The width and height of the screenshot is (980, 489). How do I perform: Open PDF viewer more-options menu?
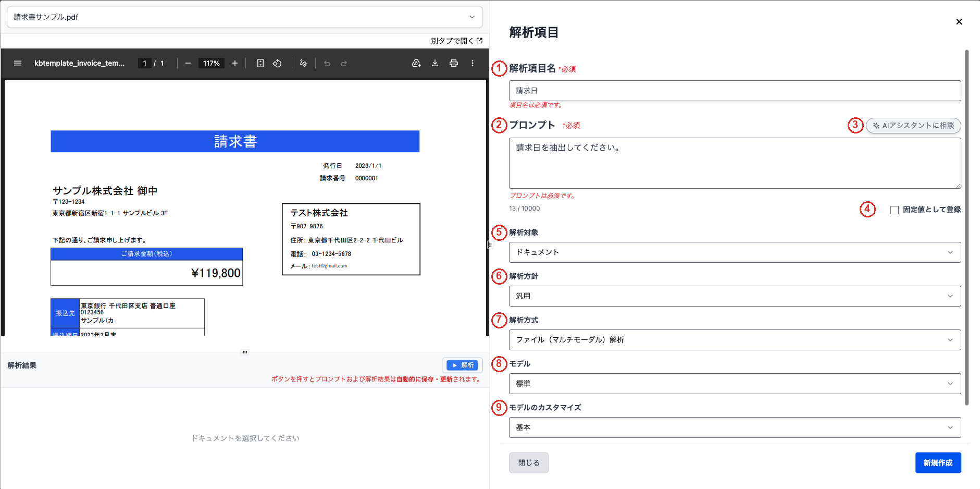click(473, 63)
